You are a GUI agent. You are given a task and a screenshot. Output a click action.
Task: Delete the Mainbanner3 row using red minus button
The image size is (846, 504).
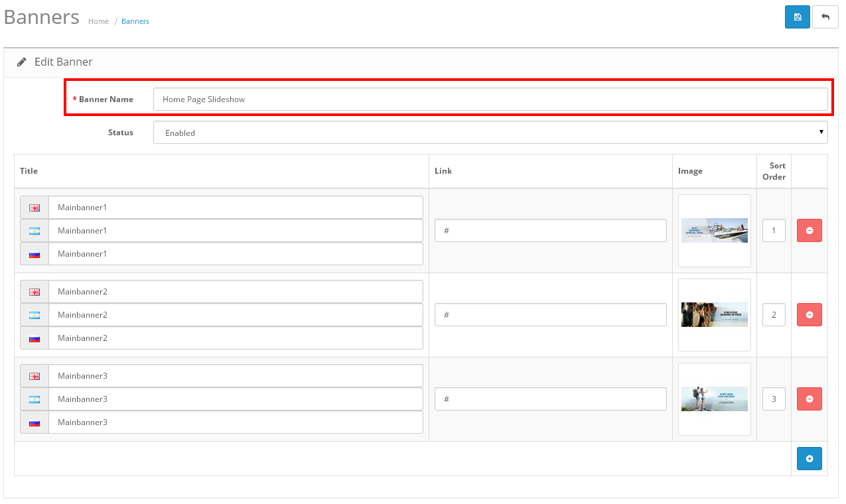[809, 399]
